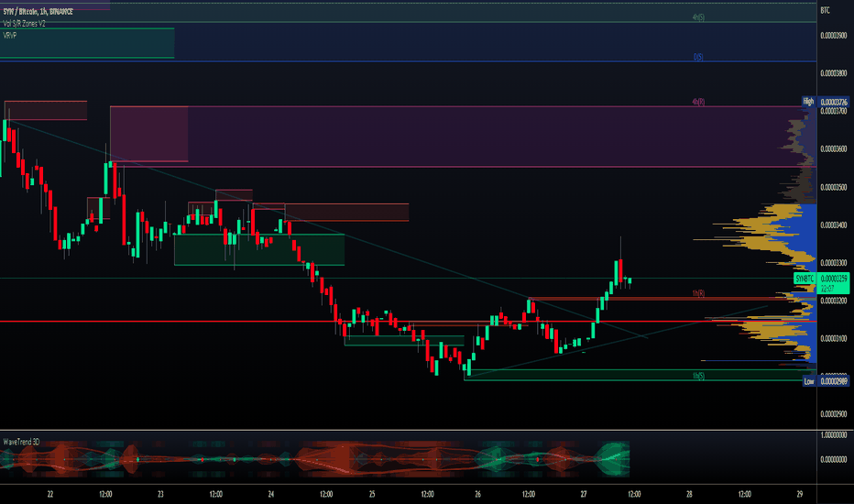
Task: Click the 4h(S) support zone label
Action: 698,17
